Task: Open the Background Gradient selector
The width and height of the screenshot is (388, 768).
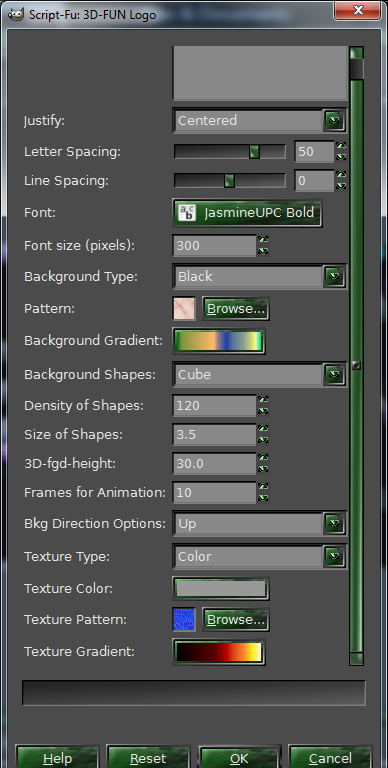Action: click(219, 341)
